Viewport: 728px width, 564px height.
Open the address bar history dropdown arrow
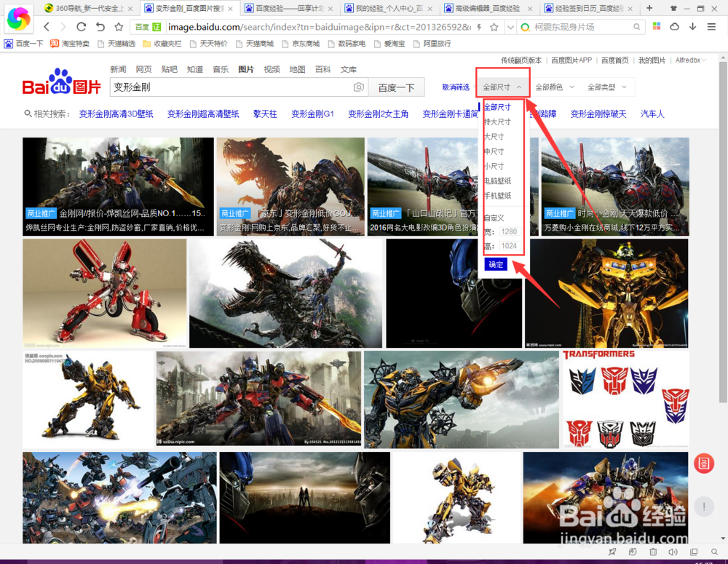[510, 28]
